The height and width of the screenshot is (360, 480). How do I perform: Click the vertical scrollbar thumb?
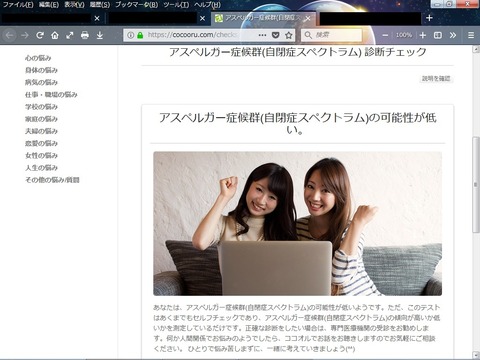(476, 185)
